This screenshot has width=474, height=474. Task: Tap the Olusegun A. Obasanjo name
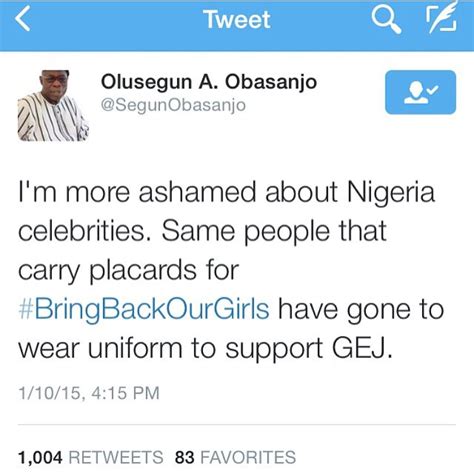(209, 82)
